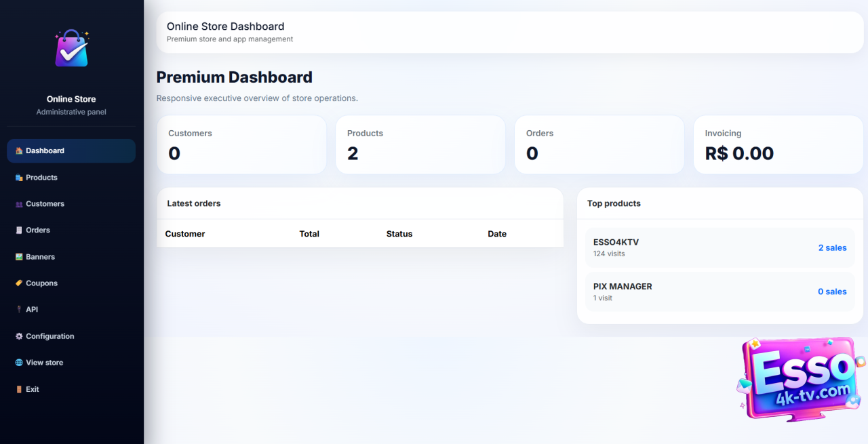Click the Orders receipt icon in sidebar

point(19,230)
